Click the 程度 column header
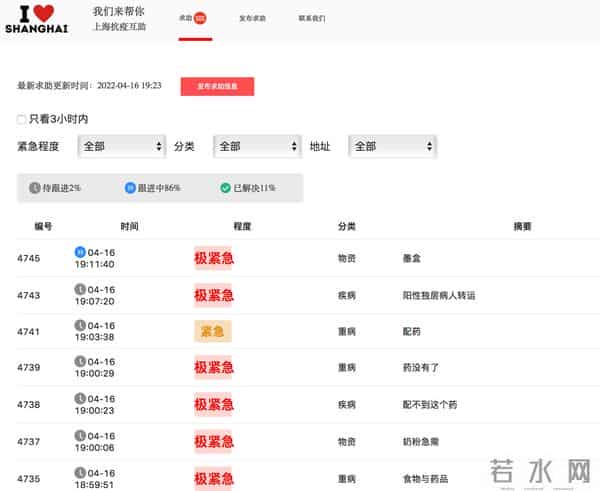 pos(242,227)
